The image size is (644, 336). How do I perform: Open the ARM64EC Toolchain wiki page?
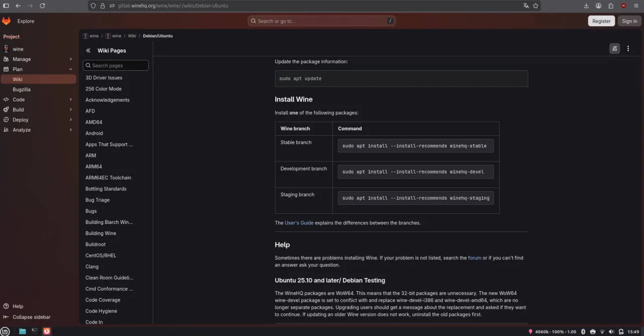(108, 178)
